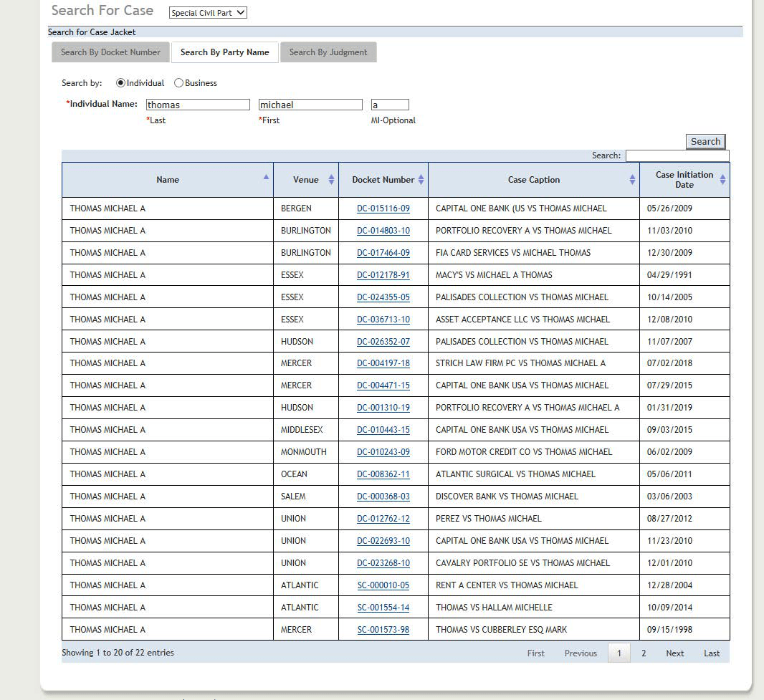Sort table by Name column arrow

click(x=267, y=177)
